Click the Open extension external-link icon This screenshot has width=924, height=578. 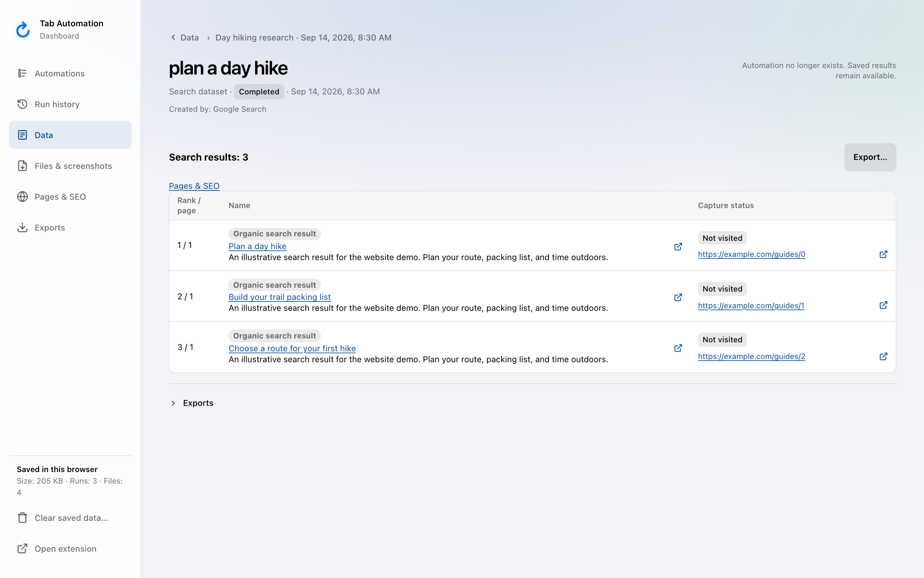point(22,548)
